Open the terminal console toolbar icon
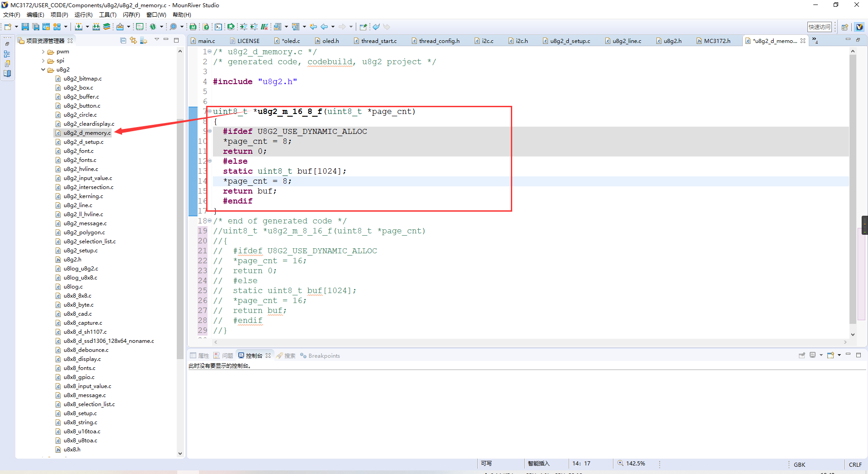The width and height of the screenshot is (868, 474). point(218,27)
